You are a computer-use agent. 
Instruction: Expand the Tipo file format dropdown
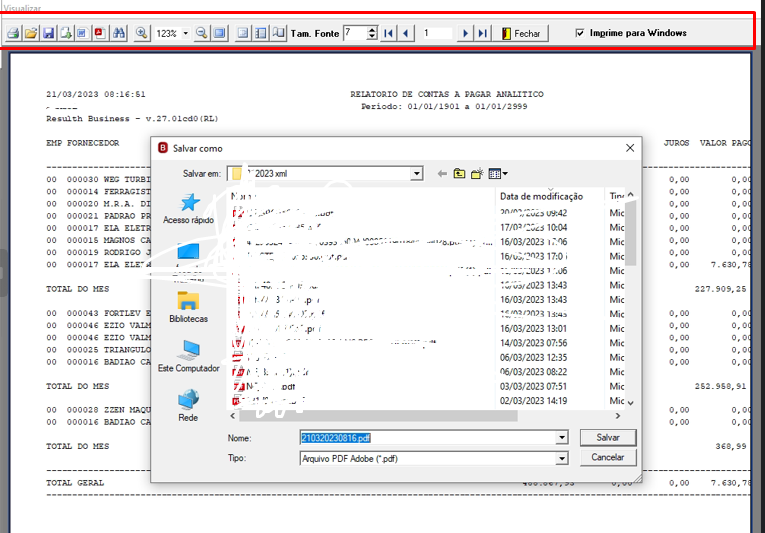[x=562, y=458]
